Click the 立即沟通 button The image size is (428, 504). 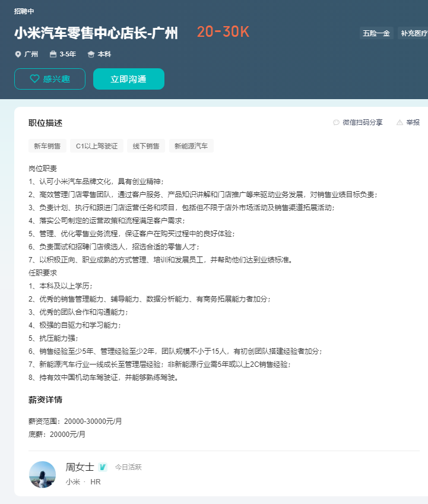(129, 79)
